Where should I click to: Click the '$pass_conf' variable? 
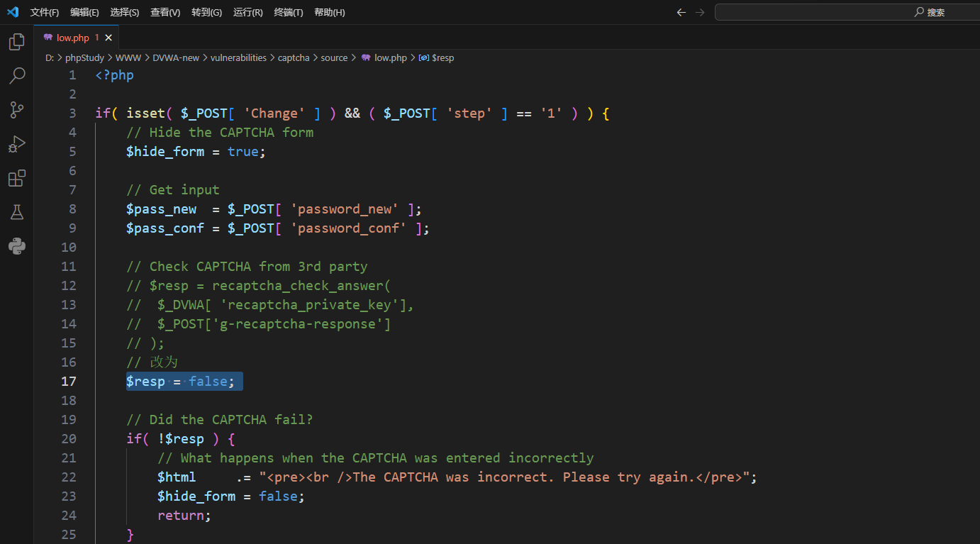click(x=165, y=228)
